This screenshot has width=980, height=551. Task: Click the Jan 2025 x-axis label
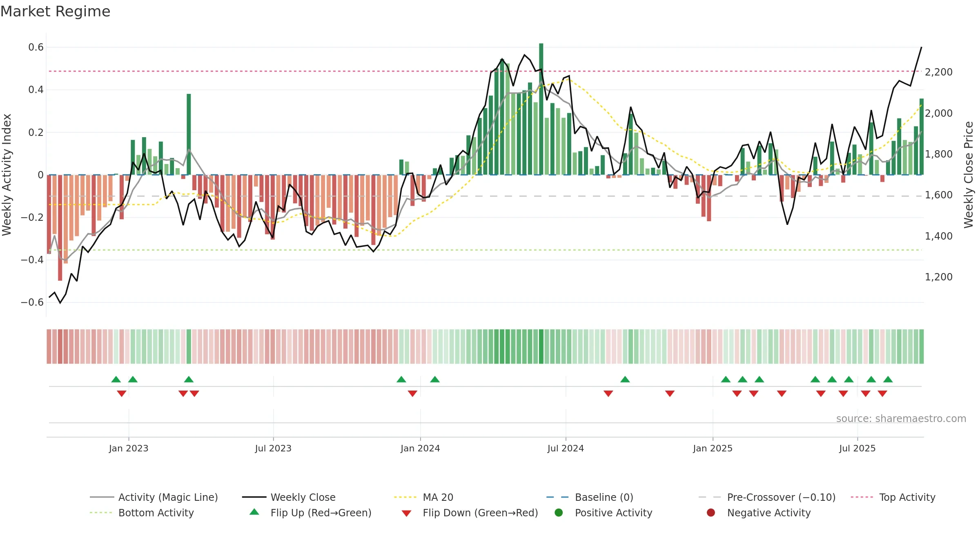[713, 448]
